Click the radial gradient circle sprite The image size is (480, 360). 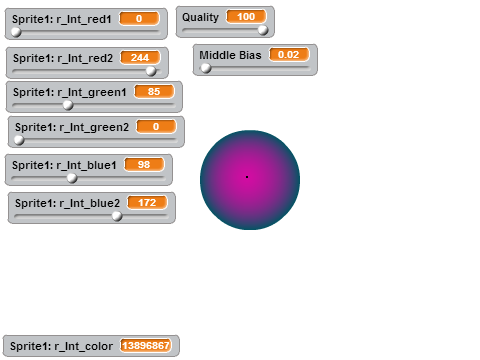pos(250,180)
